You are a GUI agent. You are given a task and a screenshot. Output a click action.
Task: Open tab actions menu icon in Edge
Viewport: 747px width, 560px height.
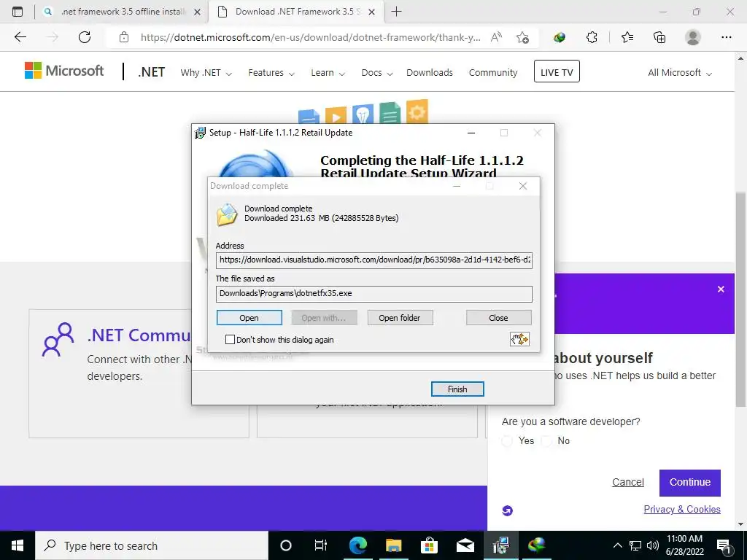18,12
